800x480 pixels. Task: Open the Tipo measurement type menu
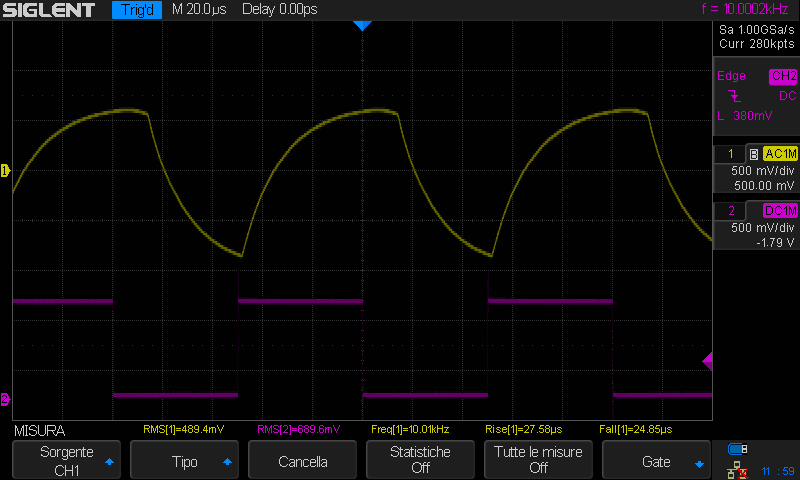(x=184, y=460)
